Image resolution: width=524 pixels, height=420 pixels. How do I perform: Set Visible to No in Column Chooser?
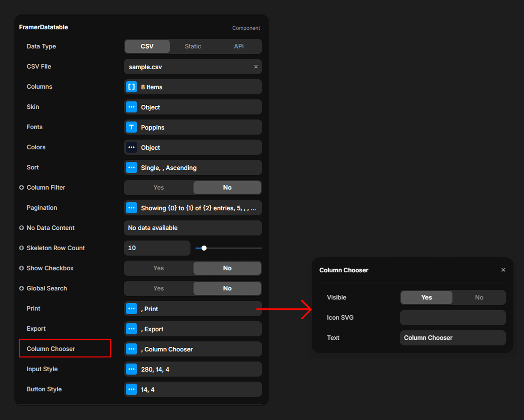(x=479, y=297)
